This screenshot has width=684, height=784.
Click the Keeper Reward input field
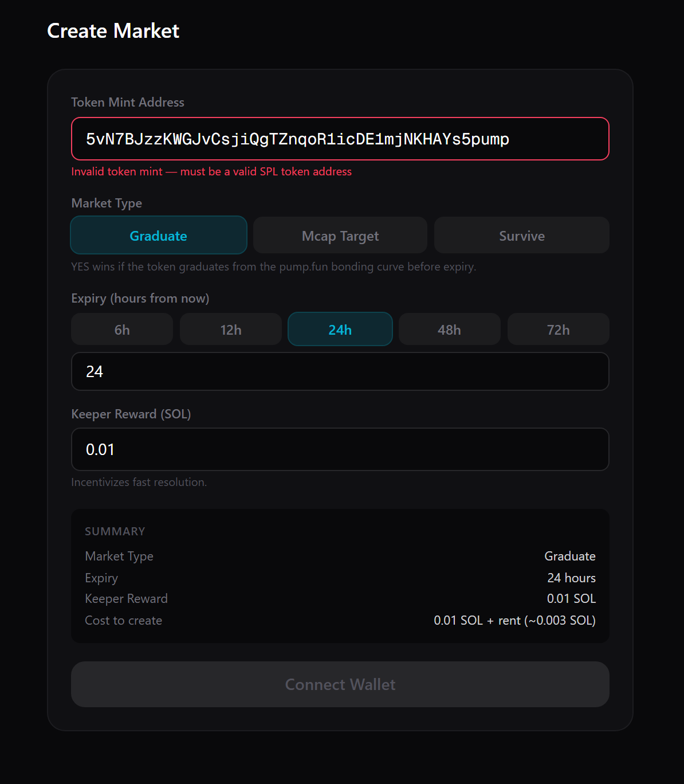click(x=340, y=449)
